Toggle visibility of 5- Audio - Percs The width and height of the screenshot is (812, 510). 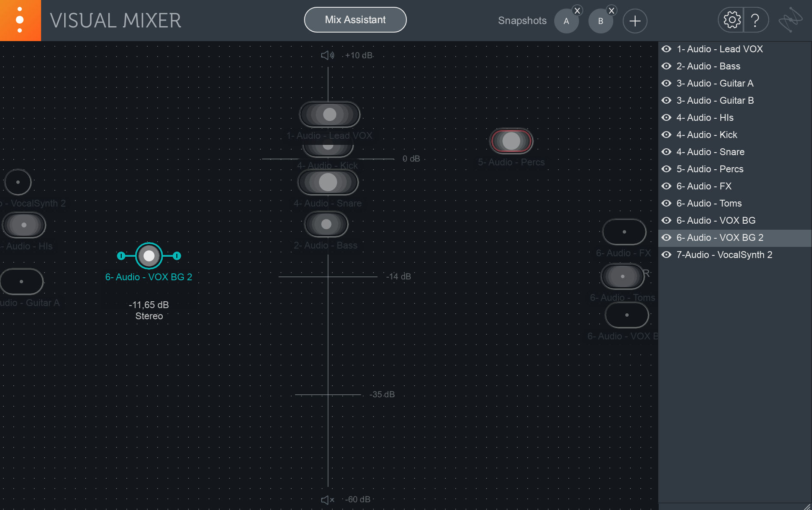[x=666, y=169]
